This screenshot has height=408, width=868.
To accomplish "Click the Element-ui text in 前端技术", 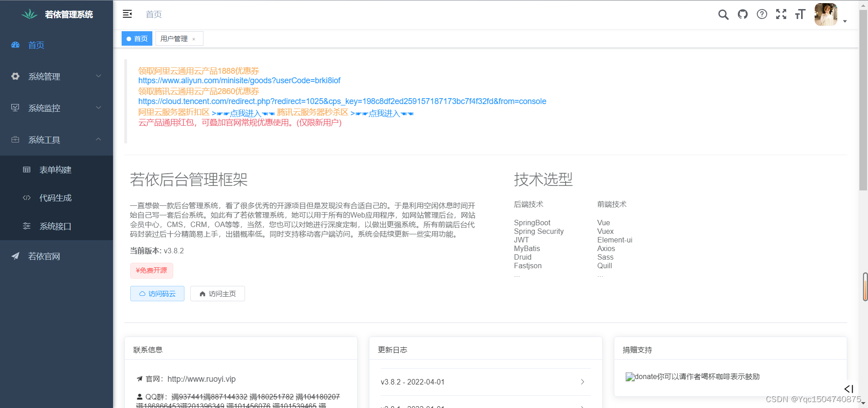I will tap(615, 240).
